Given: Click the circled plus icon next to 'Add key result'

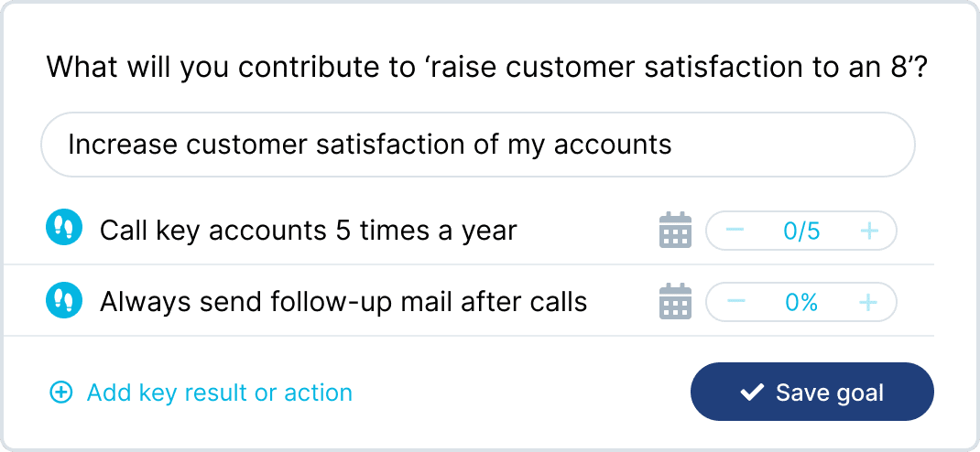Looking at the screenshot, I should pos(60,393).
